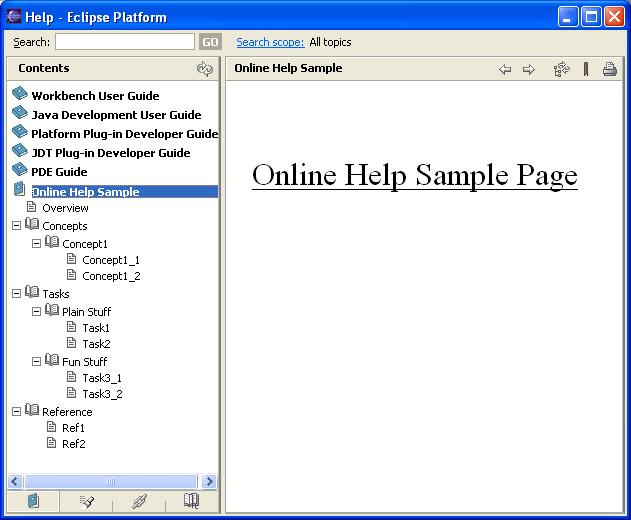The height and width of the screenshot is (520, 631).
Task: Open the Task3_1 topic
Action: [102, 378]
